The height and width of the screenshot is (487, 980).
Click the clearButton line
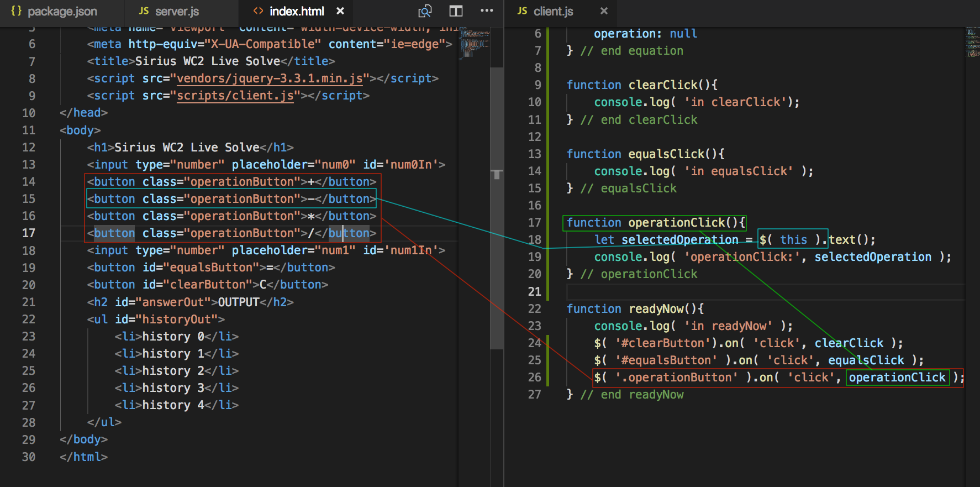click(x=208, y=285)
